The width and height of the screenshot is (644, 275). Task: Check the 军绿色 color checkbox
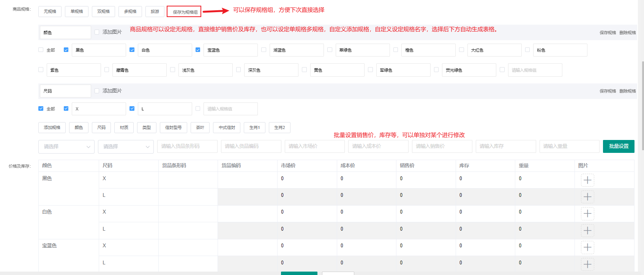370,70
